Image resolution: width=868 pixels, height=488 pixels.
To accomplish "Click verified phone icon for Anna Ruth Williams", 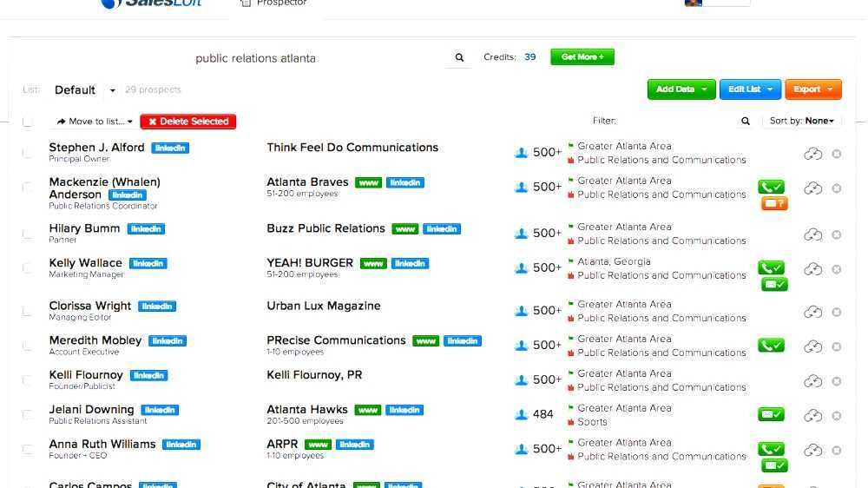I will pyautogui.click(x=771, y=449).
